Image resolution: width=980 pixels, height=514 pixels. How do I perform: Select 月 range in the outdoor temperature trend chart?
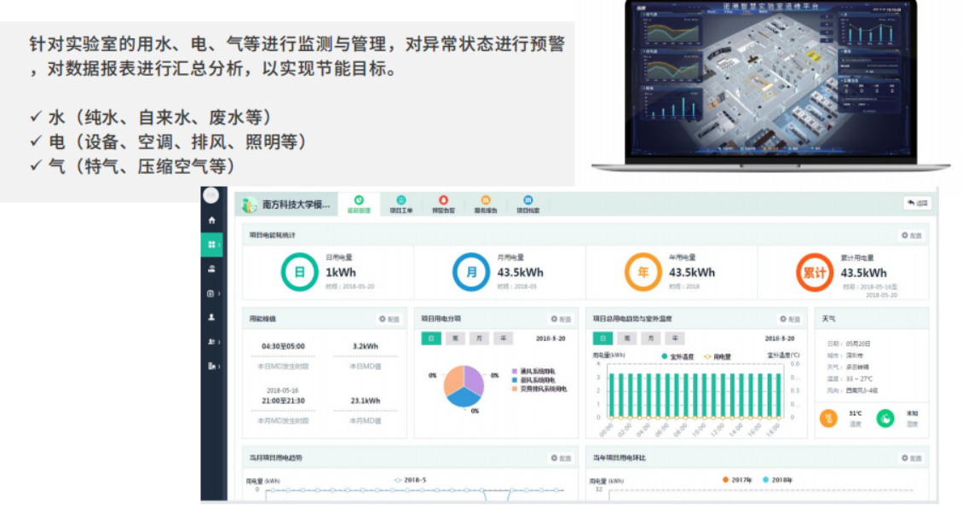(651, 338)
